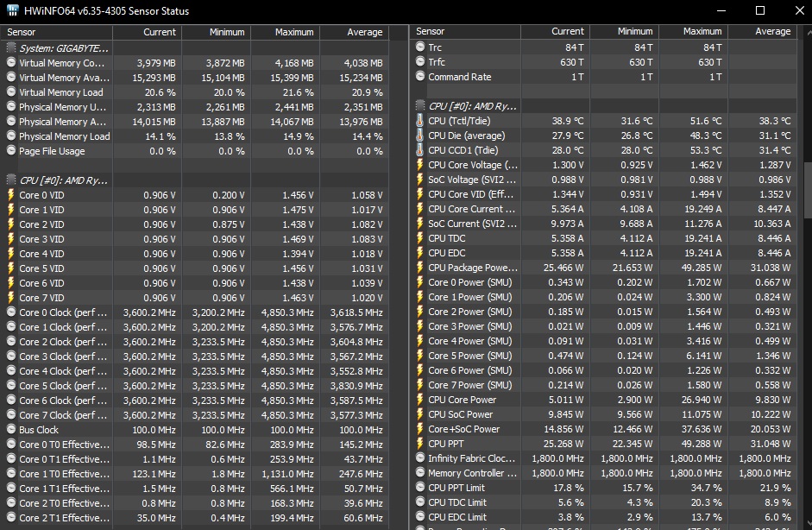Click the lightning icon next to Core 0 VID
The image size is (812, 530).
click(11, 195)
